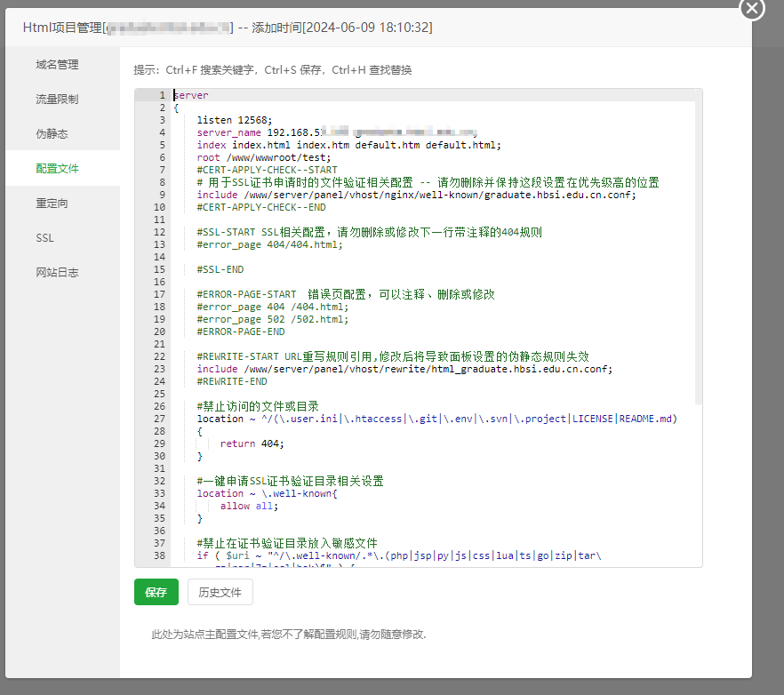Click the '#CERT-APPLY-CHECK--START' comment
The height and width of the screenshot is (695, 784).
point(267,170)
